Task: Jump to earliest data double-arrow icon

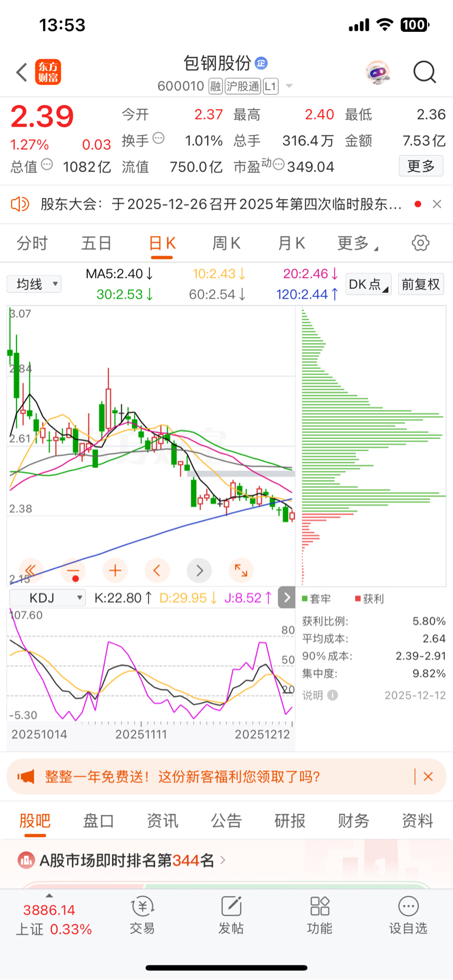Action: click(x=31, y=570)
